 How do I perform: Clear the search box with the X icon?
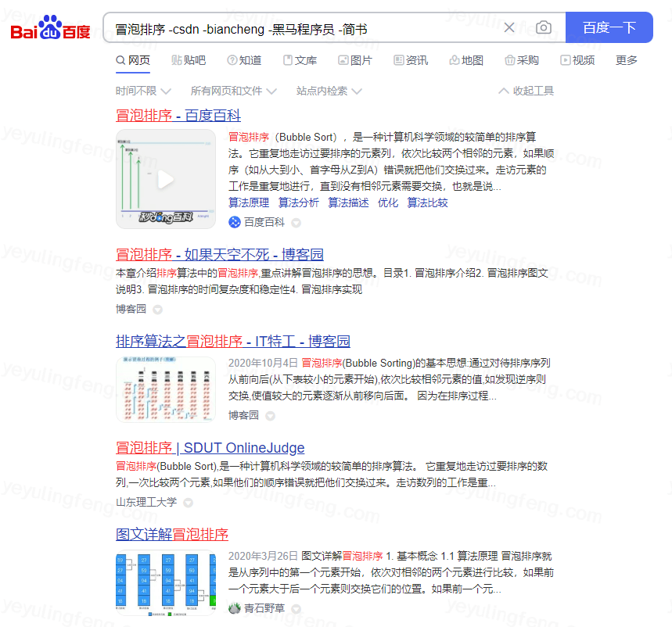coord(508,28)
